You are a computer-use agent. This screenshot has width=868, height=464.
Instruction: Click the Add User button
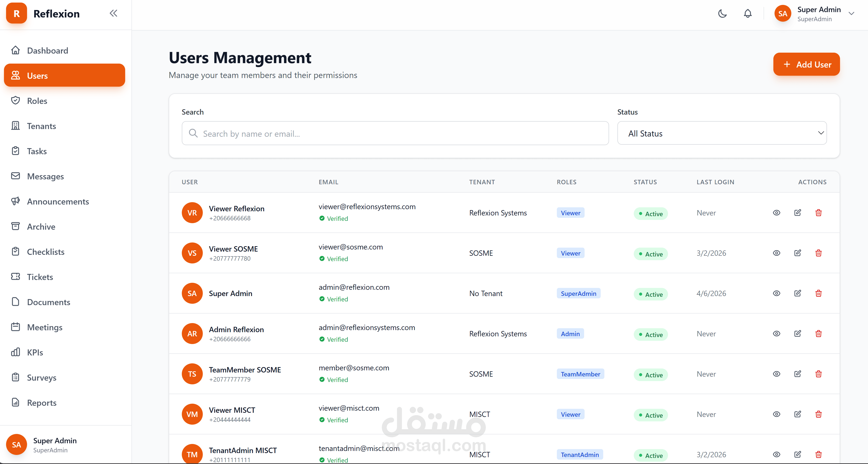click(x=806, y=64)
